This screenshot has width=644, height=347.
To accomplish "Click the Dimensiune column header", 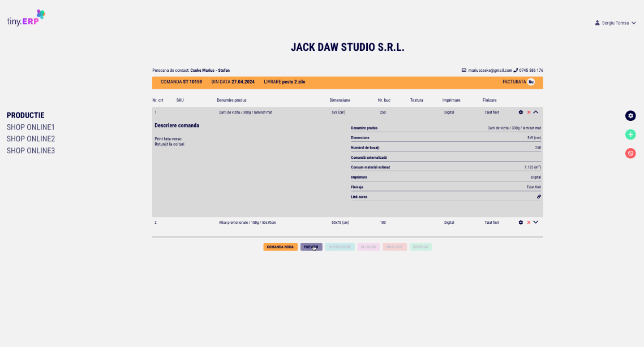I will [340, 100].
